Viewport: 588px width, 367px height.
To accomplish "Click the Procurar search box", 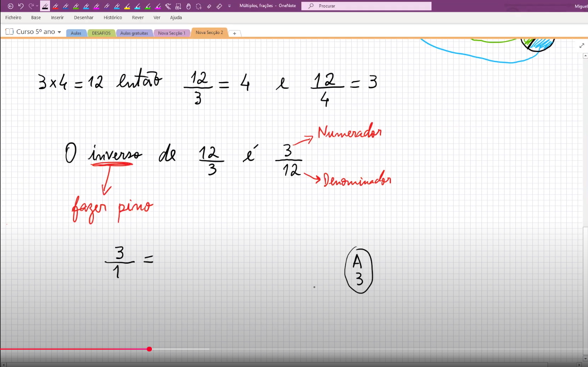I will click(x=366, y=6).
